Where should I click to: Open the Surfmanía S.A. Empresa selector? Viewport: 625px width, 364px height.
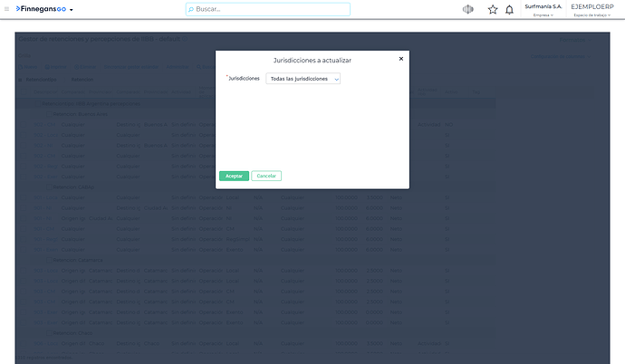pyautogui.click(x=543, y=10)
